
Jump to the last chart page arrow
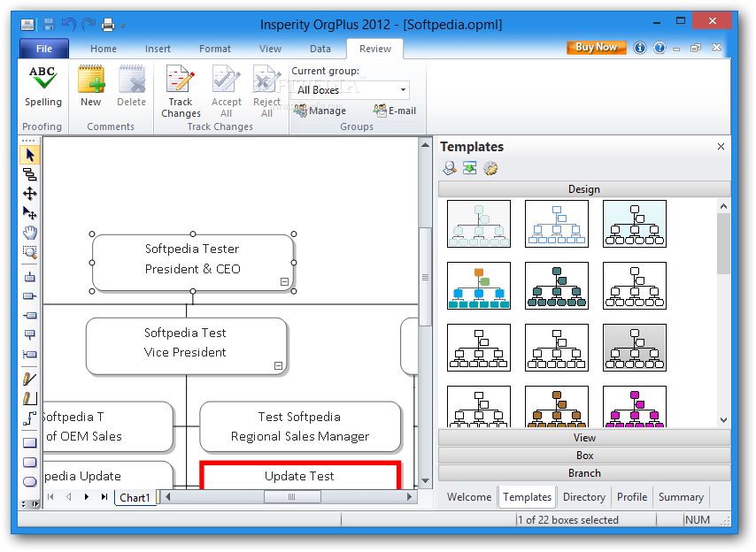104,496
